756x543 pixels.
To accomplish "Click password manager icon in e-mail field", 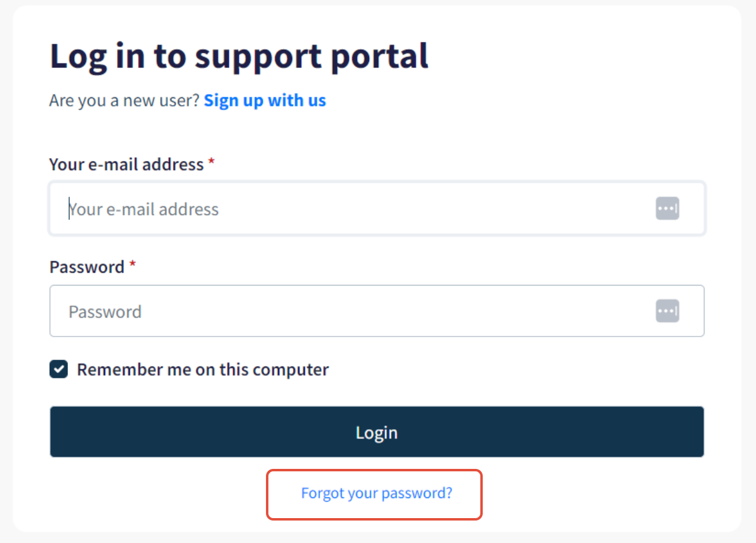I will tap(667, 209).
